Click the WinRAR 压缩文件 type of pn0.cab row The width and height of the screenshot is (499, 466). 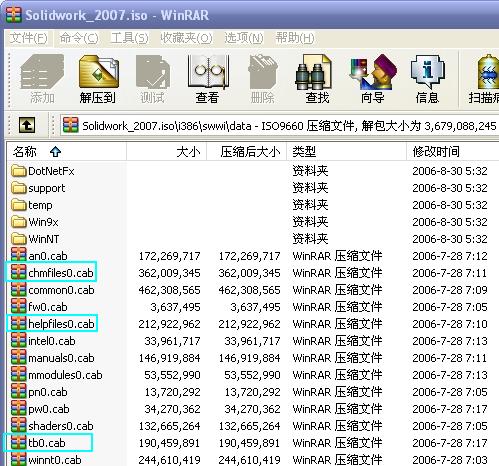pyautogui.click(x=337, y=392)
